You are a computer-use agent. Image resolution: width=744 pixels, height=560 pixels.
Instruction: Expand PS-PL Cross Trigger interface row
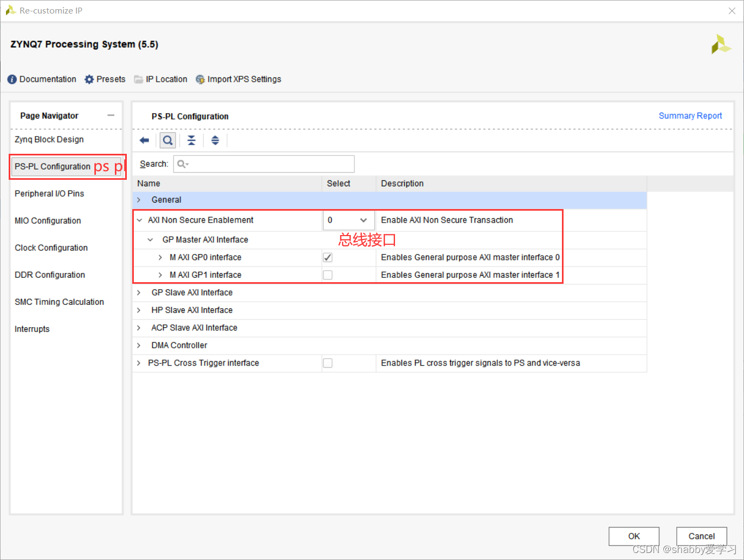pyautogui.click(x=139, y=363)
